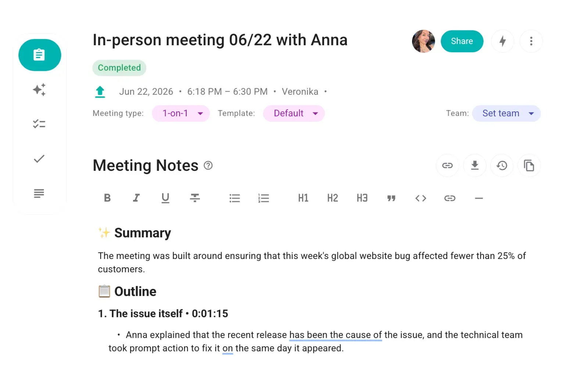Screen dimensions: 588x368
Task: Toggle strikethrough formatting
Action: point(195,198)
